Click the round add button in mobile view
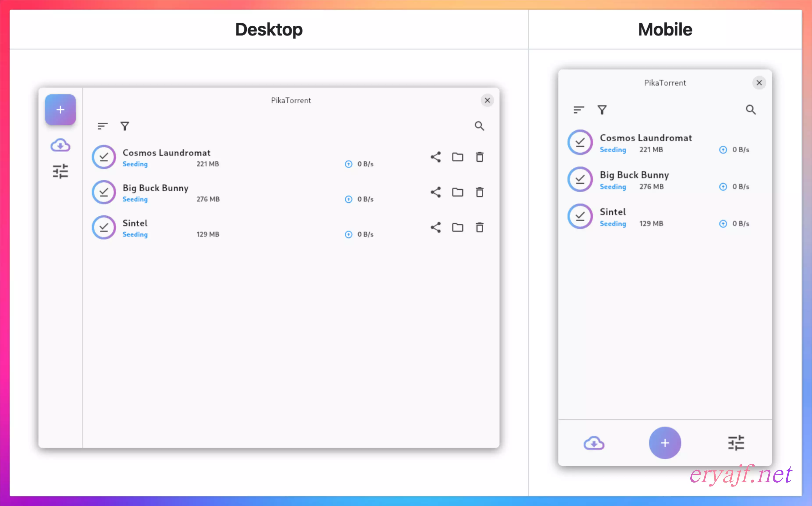Viewport: 812px width, 506px height. click(664, 443)
